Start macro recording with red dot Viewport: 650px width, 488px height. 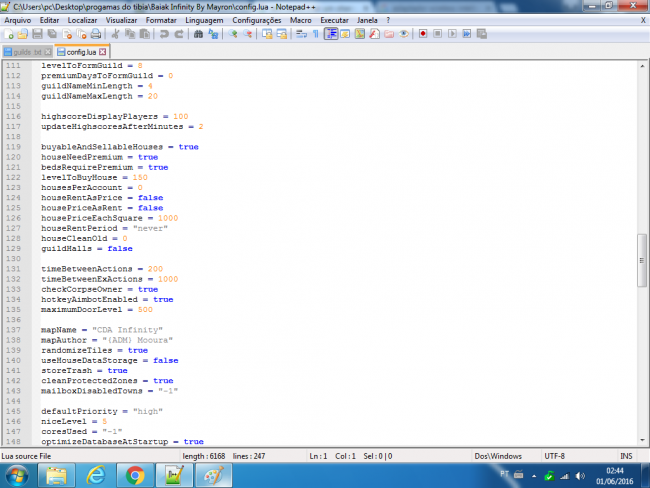point(423,34)
